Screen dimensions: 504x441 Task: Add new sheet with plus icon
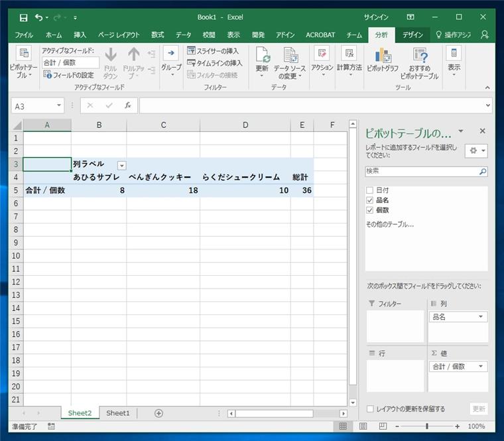[x=158, y=413]
